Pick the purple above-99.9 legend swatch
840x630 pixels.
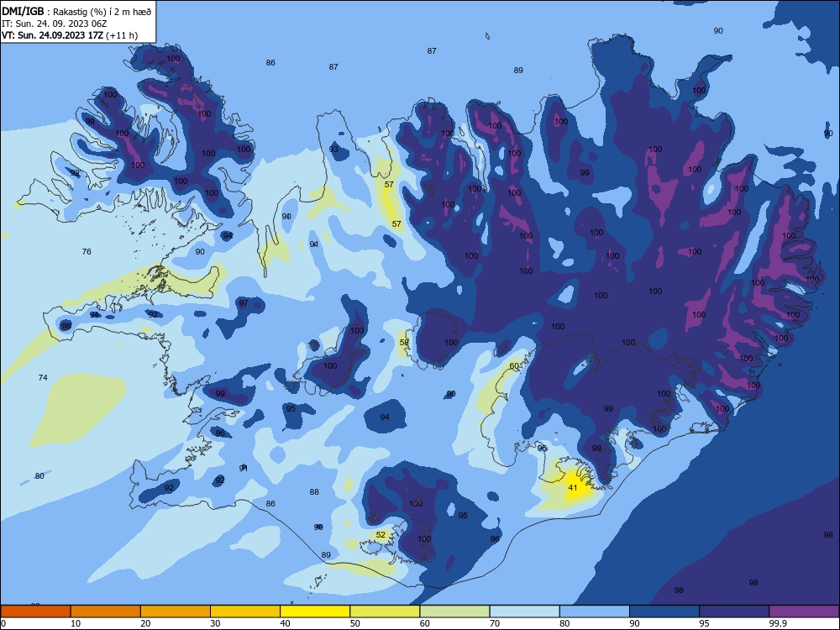pyautogui.click(x=804, y=612)
